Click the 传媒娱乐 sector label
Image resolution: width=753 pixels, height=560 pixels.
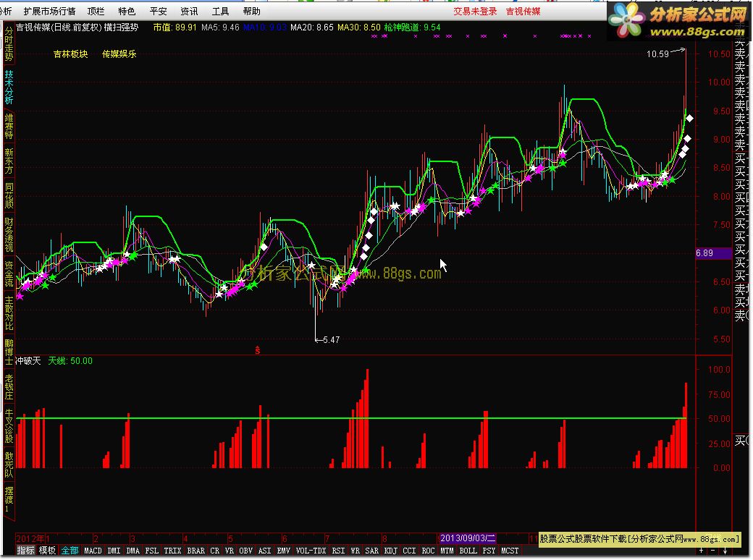119,54
